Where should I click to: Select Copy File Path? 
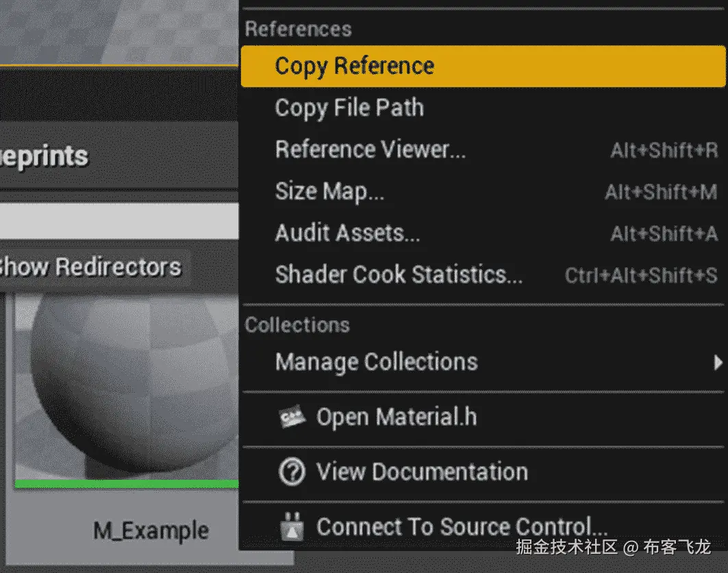tap(349, 108)
